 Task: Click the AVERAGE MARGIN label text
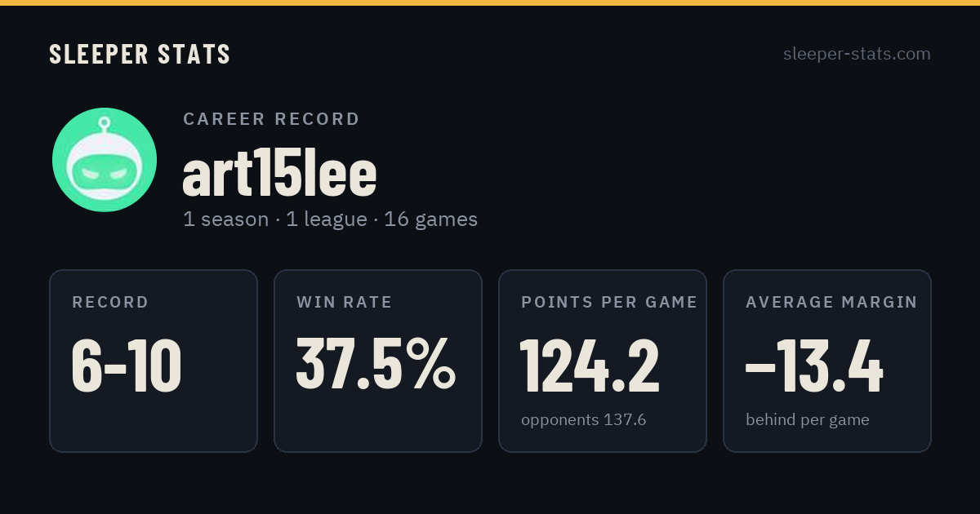tap(831, 303)
